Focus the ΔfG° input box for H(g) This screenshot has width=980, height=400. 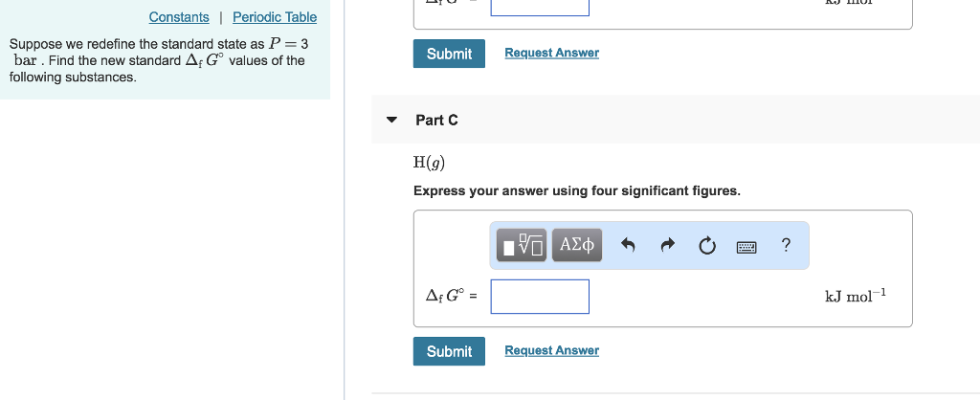pyautogui.click(x=540, y=297)
